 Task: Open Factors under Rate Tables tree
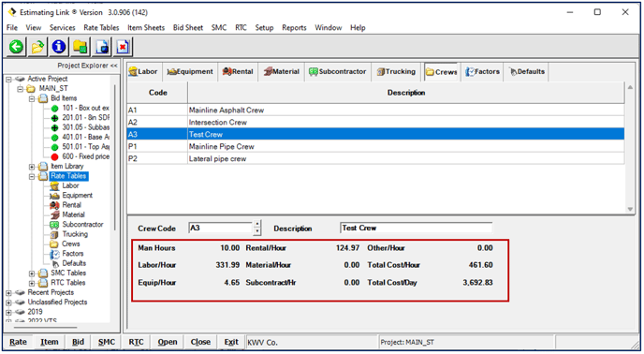click(x=73, y=254)
